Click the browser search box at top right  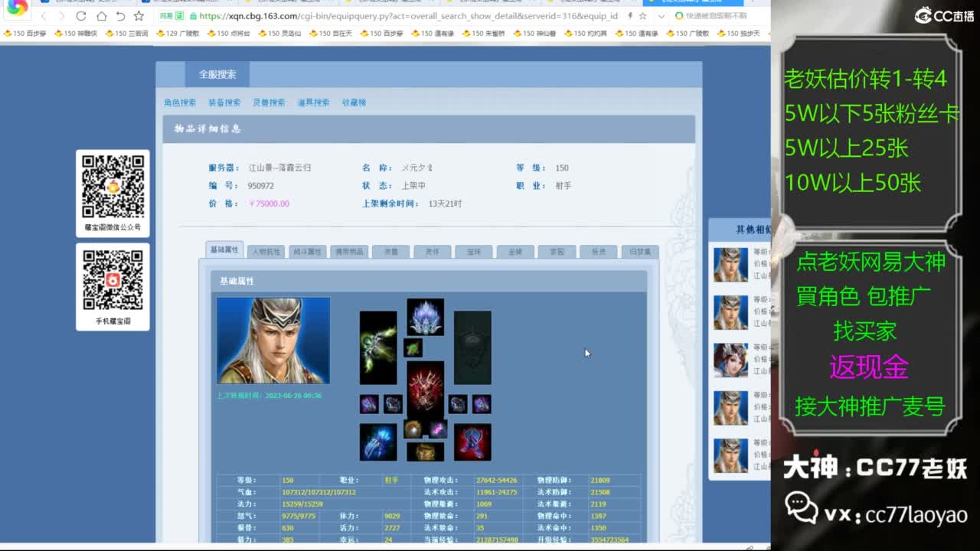[716, 16]
